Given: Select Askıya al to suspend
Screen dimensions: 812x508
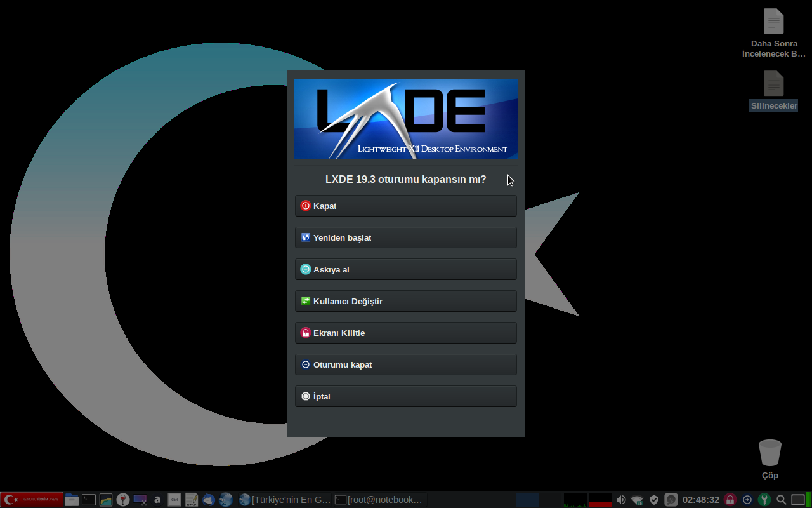Looking at the screenshot, I should pyautogui.click(x=406, y=269).
